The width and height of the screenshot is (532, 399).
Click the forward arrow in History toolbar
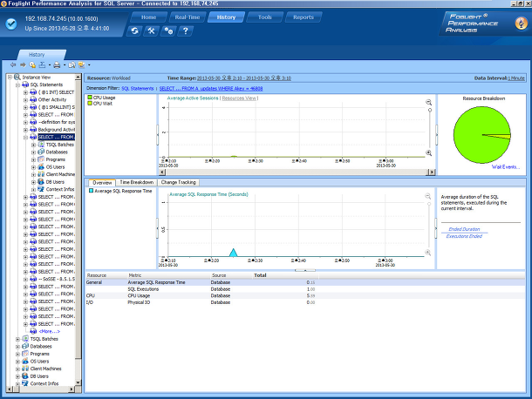tap(23, 64)
